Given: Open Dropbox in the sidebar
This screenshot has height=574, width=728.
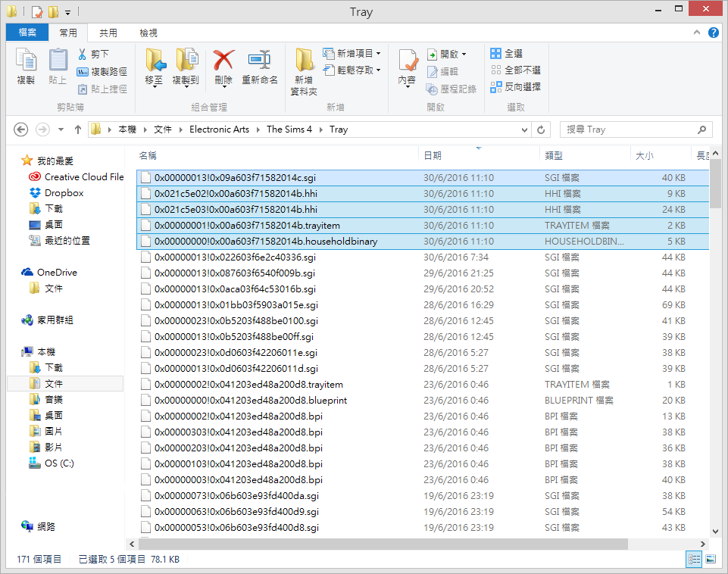Looking at the screenshot, I should point(56,193).
